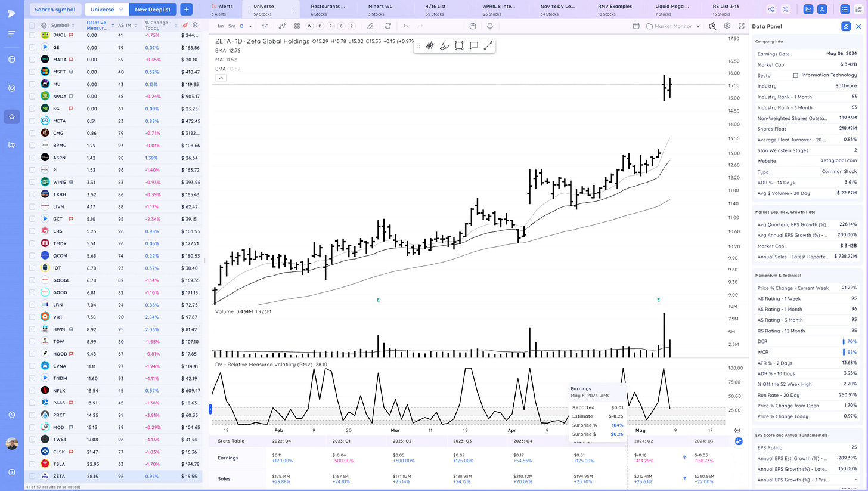Collapse the chart indicator legend arrow

(x=221, y=78)
